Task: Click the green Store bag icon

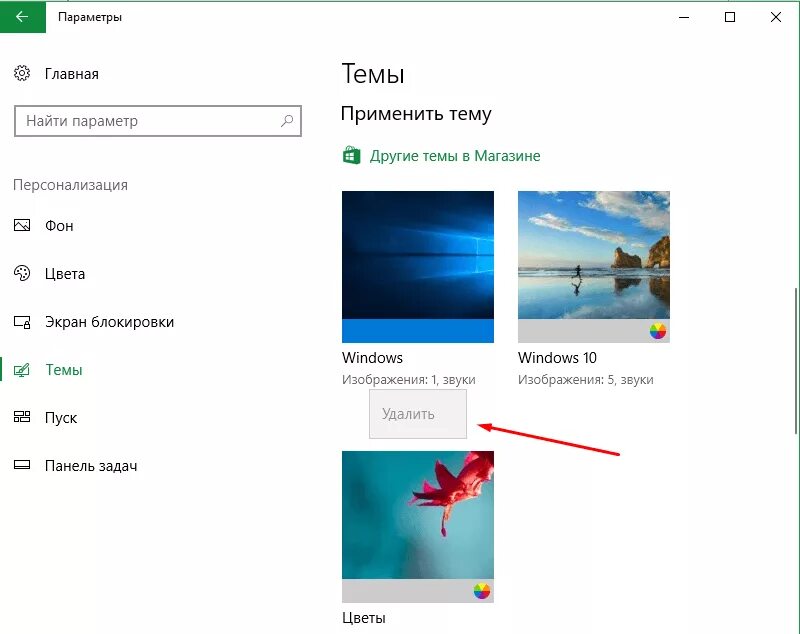Action: pos(351,155)
